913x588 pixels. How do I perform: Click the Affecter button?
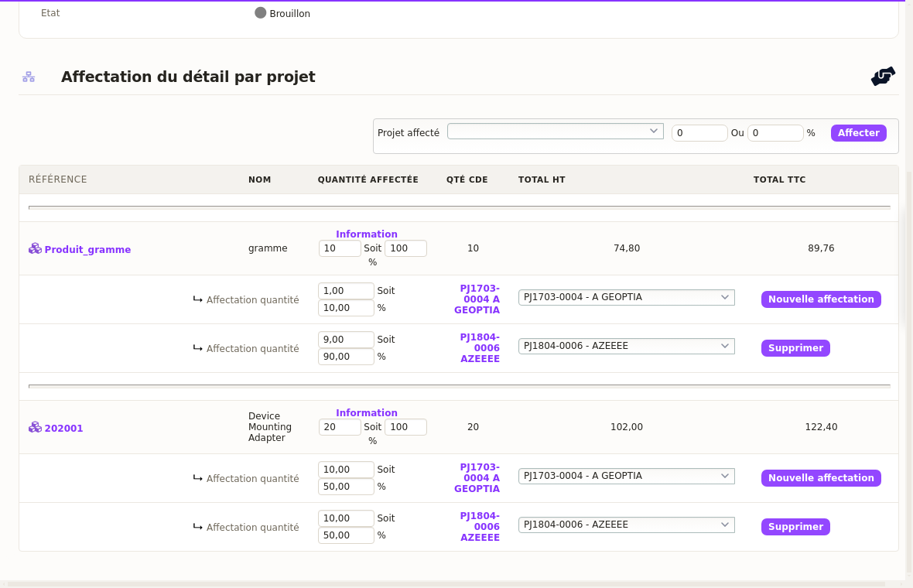tap(858, 133)
